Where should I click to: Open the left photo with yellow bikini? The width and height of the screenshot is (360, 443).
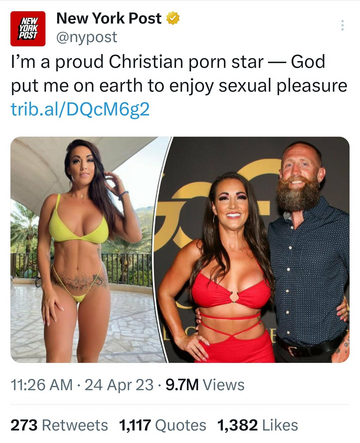click(x=90, y=249)
